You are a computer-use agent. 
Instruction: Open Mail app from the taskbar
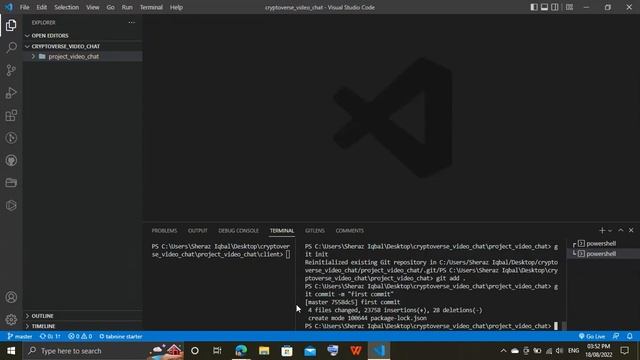[x=310, y=351]
